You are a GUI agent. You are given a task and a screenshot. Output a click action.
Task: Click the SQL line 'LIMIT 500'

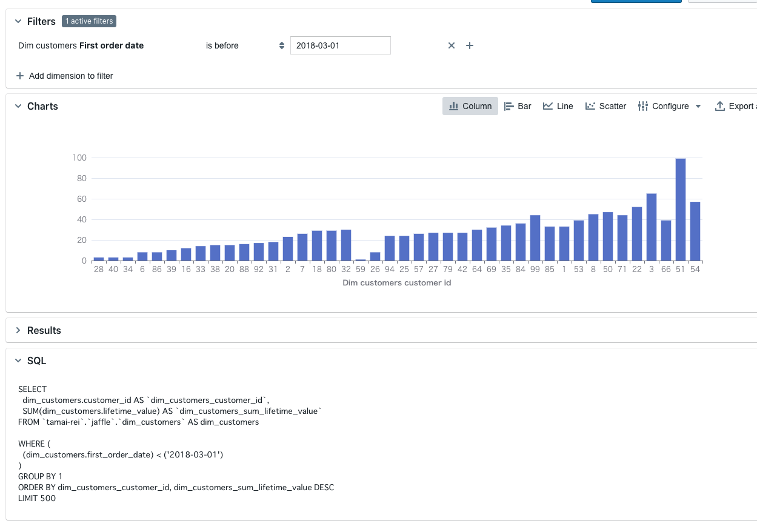point(37,498)
